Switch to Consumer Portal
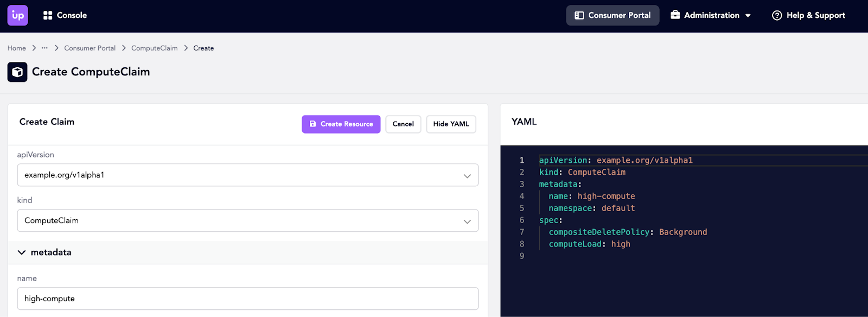This screenshot has height=317, width=868. click(x=612, y=15)
